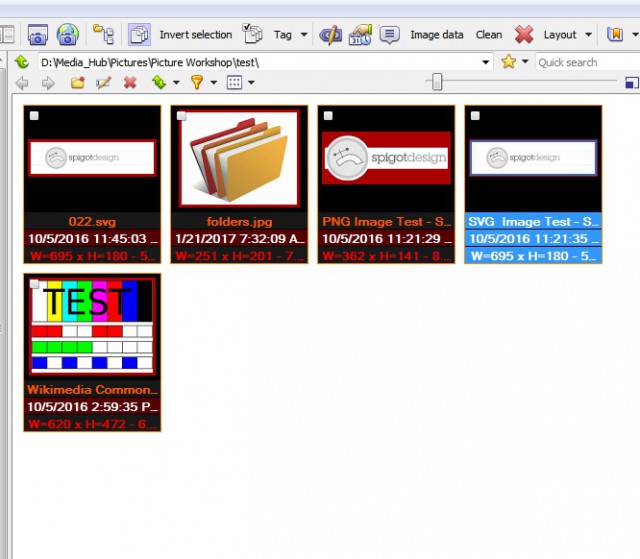
Task: Click the green up-folder arrow icon
Action: click(22, 62)
